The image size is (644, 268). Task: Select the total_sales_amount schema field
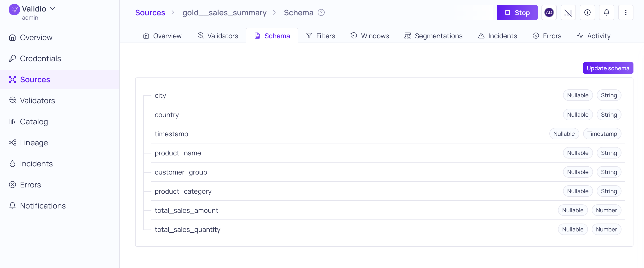pyautogui.click(x=186, y=210)
